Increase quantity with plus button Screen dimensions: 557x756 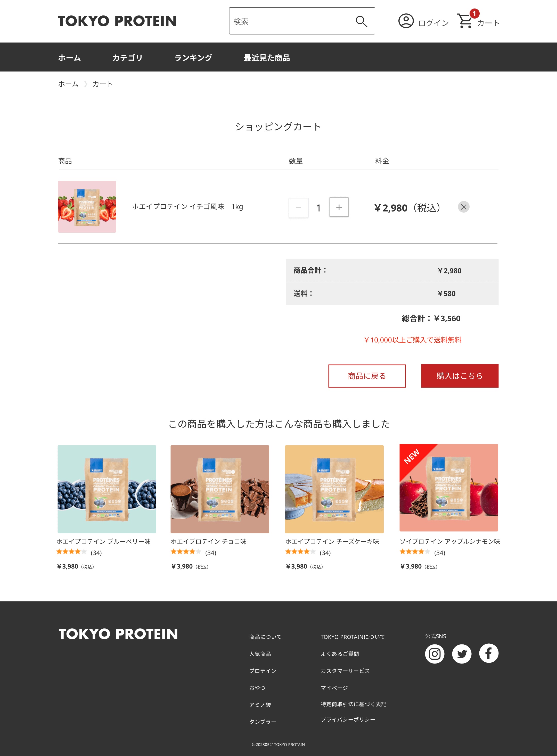[339, 207]
